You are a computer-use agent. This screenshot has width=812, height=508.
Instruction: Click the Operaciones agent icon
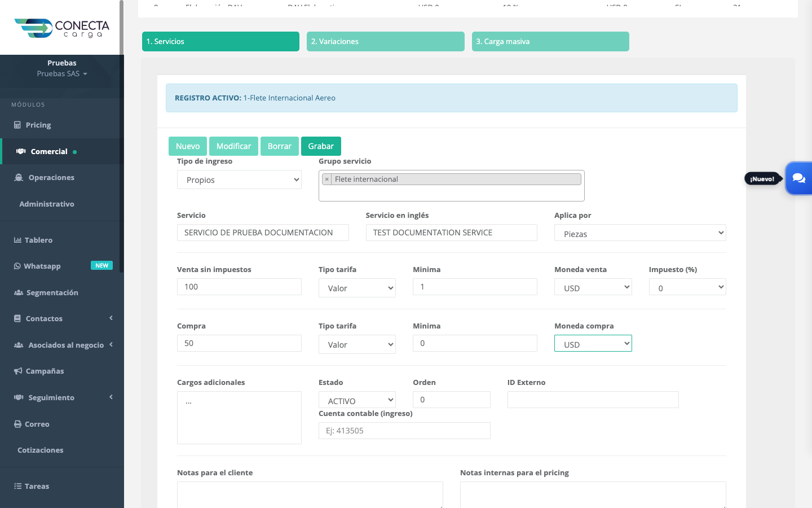(19, 178)
